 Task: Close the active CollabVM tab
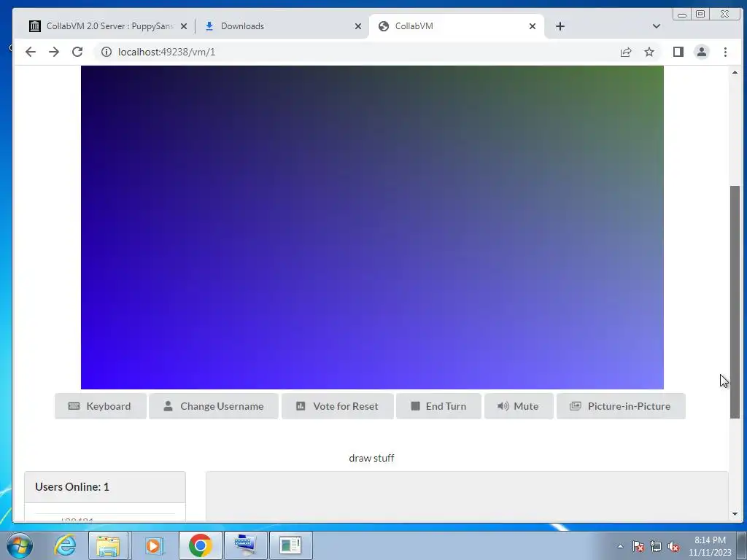coord(533,26)
